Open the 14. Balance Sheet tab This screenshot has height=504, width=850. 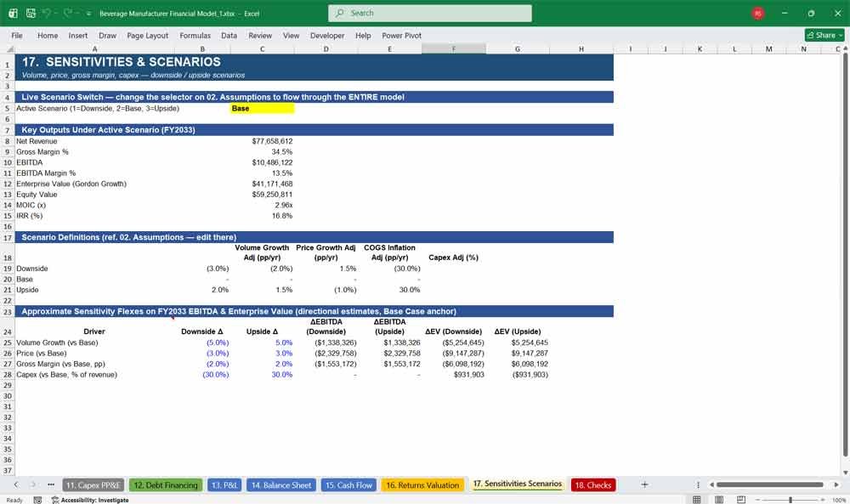tap(280, 485)
